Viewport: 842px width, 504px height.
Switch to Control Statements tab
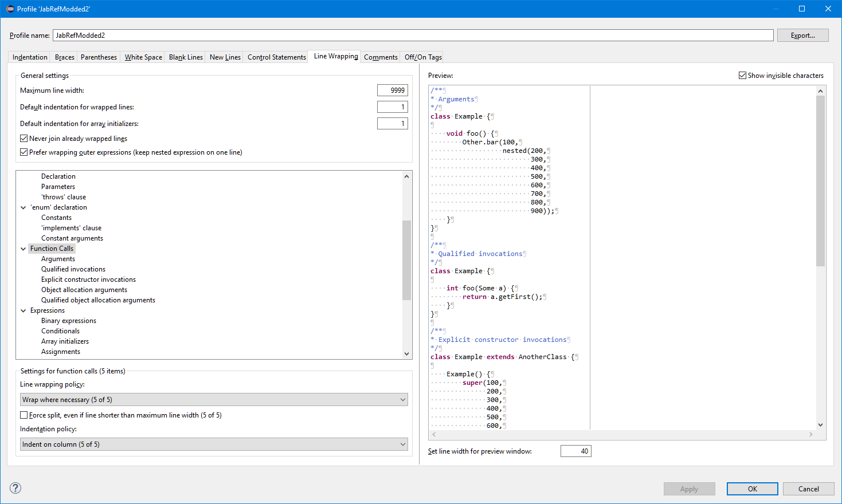click(277, 57)
